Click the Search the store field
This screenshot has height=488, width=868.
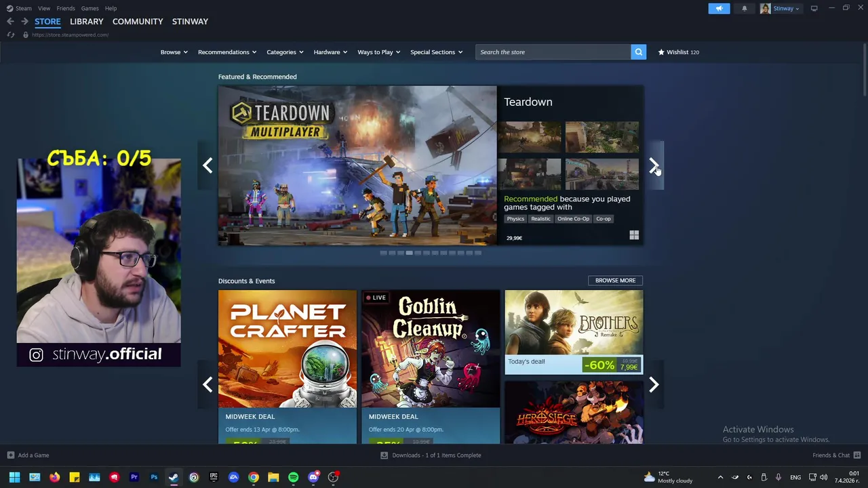pyautogui.click(x=553, y=52)
